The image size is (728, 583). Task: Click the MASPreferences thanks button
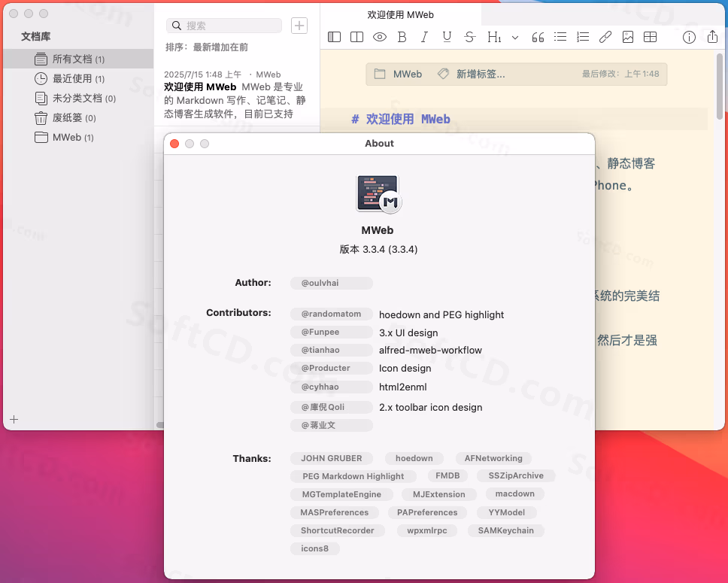[x=334, y=512]
